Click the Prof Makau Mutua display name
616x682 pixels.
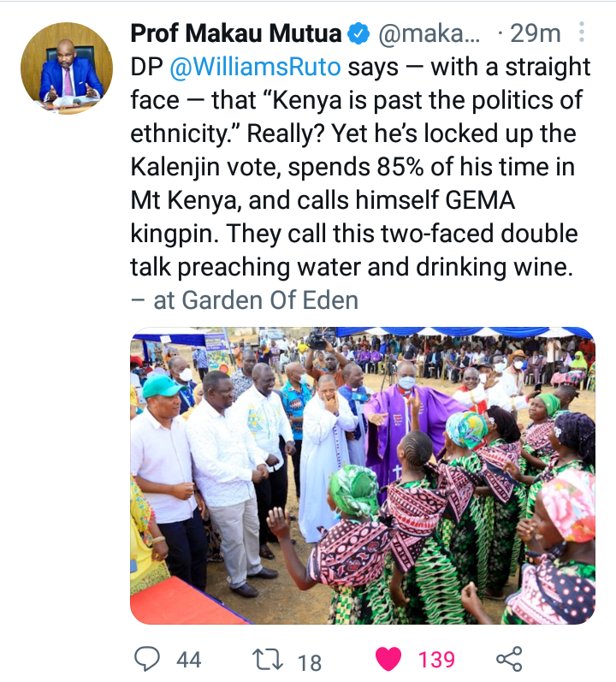[x=236, y=33]
